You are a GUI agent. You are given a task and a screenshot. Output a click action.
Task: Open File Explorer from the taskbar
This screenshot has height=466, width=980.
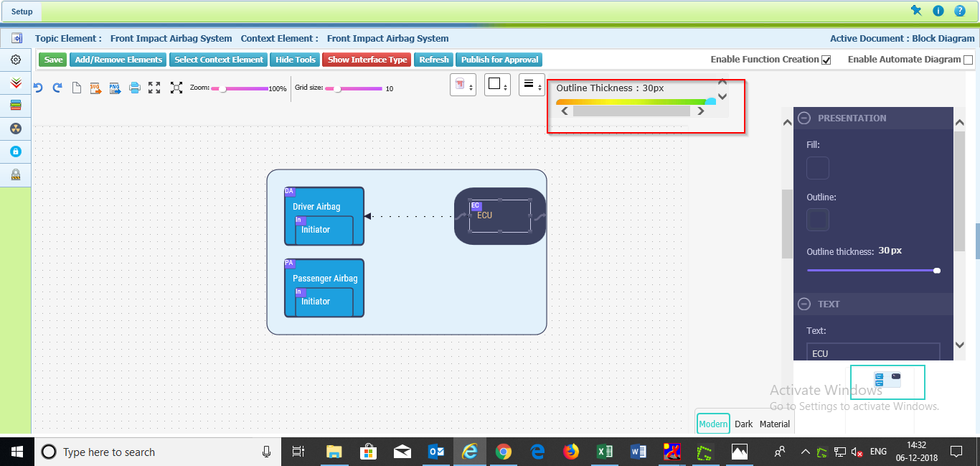pyautogui.click(x=334, y=452)
